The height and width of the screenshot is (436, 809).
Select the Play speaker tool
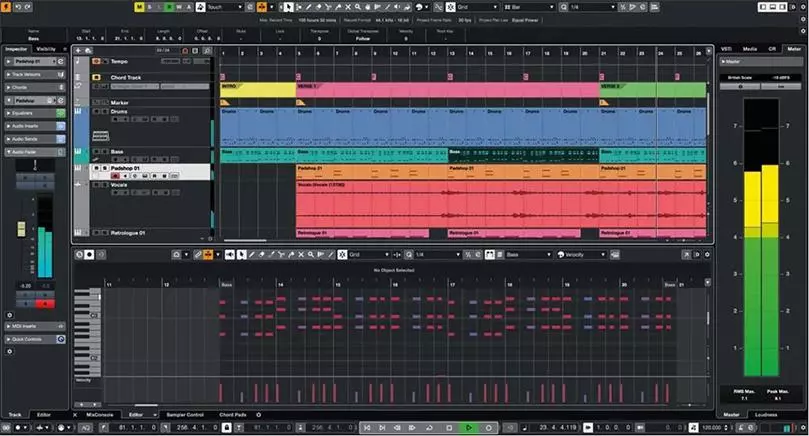tap(397, 7)
